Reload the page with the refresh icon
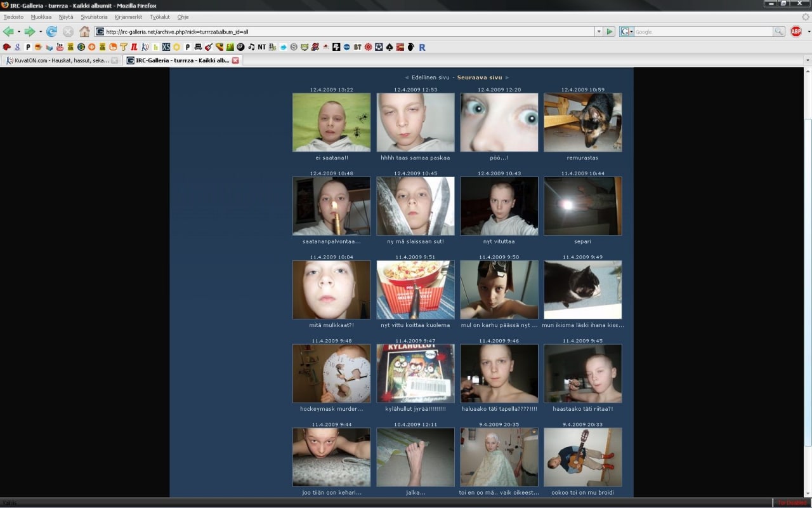 (x=51, y=31)
